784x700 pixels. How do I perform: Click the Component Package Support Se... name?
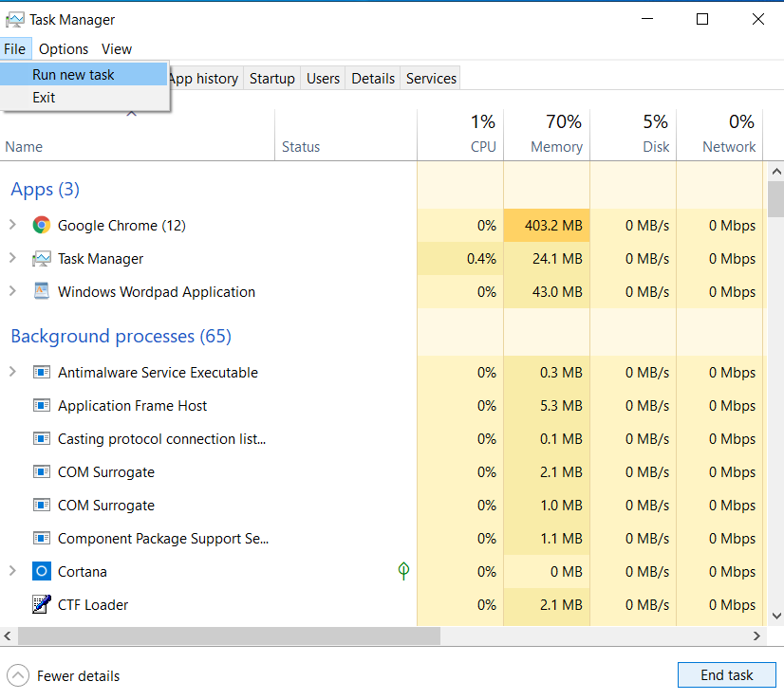(x=163, y=539)
